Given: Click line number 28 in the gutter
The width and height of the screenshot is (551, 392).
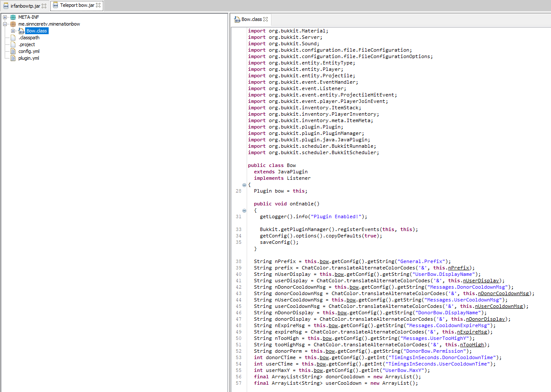Looking at the screenshot, I should [238, 191].
